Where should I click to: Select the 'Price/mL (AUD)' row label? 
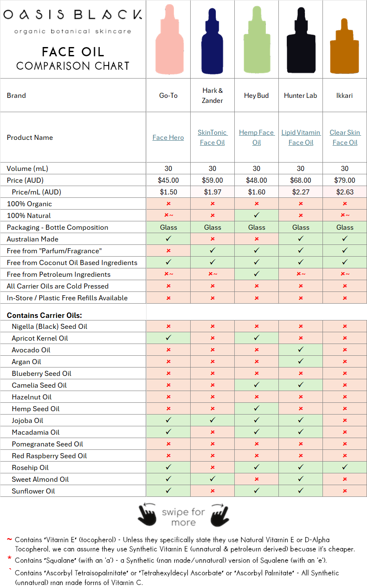37,192
